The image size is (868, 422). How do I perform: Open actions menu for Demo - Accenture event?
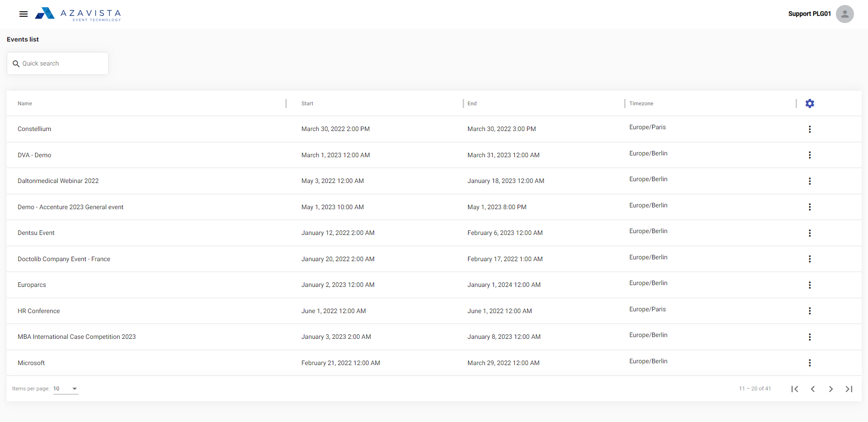coord(810,207)
